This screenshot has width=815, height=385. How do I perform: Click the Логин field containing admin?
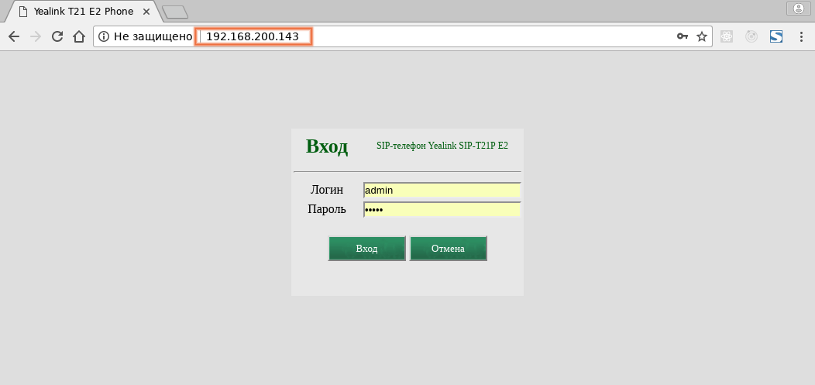click(x=442, y=190)
